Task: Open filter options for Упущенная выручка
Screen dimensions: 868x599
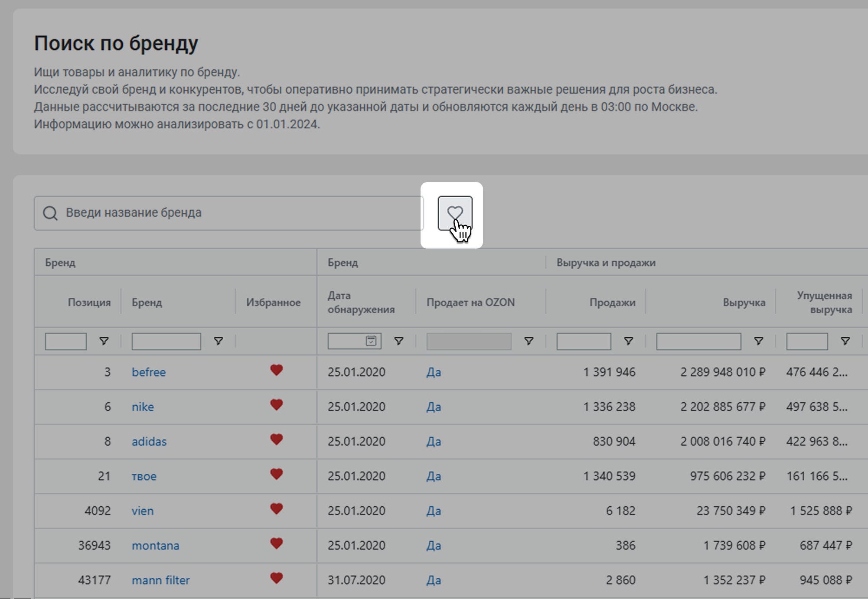Action: (x=845, y=341)
